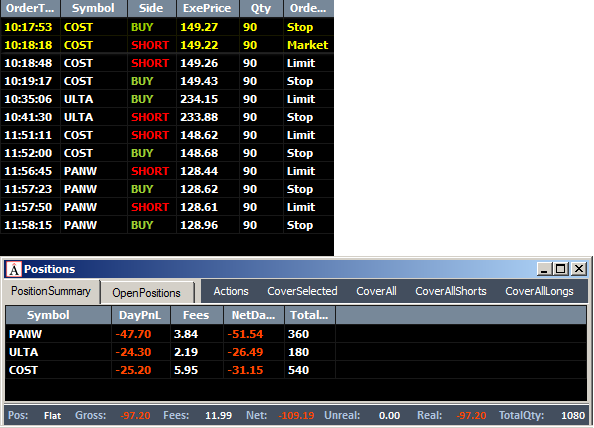This screenshot has height=428, width=594.
Task: Sort positions by DayPnL header
Action: pos(141,315)
